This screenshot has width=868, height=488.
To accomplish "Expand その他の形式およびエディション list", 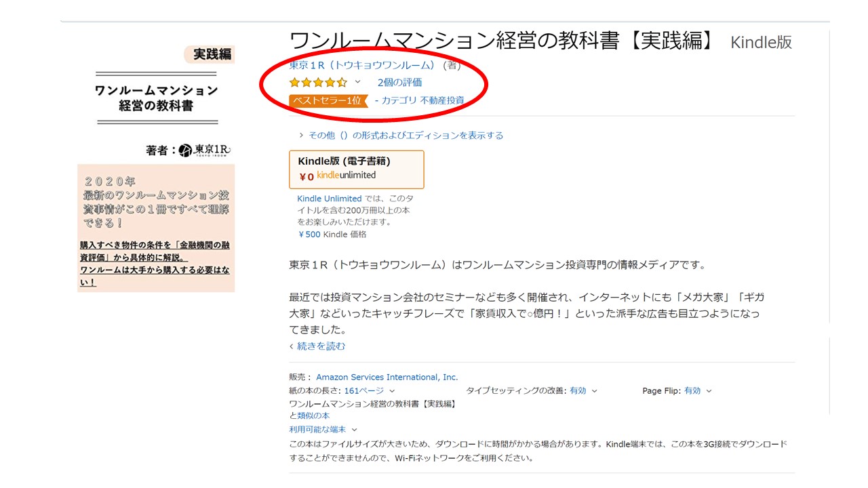I will tap(401, 136).
